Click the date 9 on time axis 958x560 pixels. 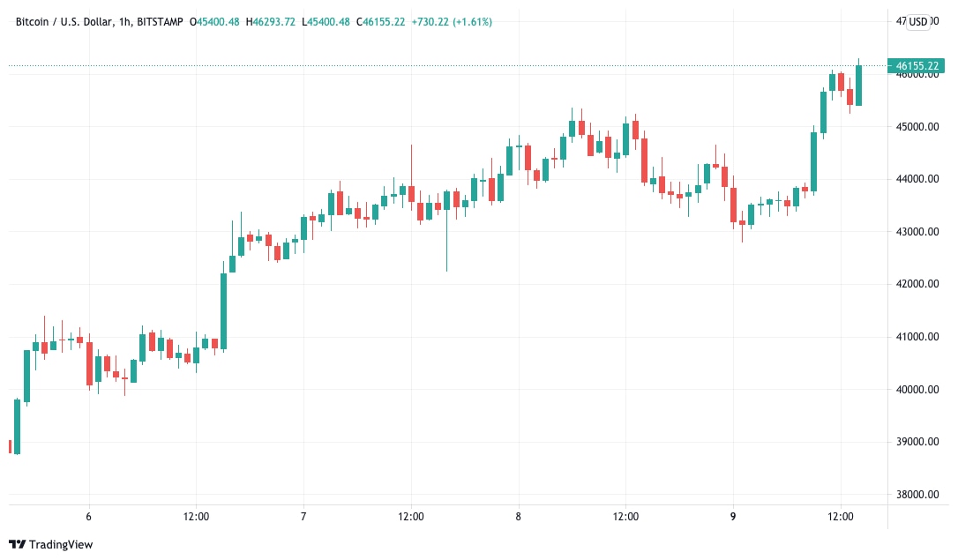tap(733, 516)
